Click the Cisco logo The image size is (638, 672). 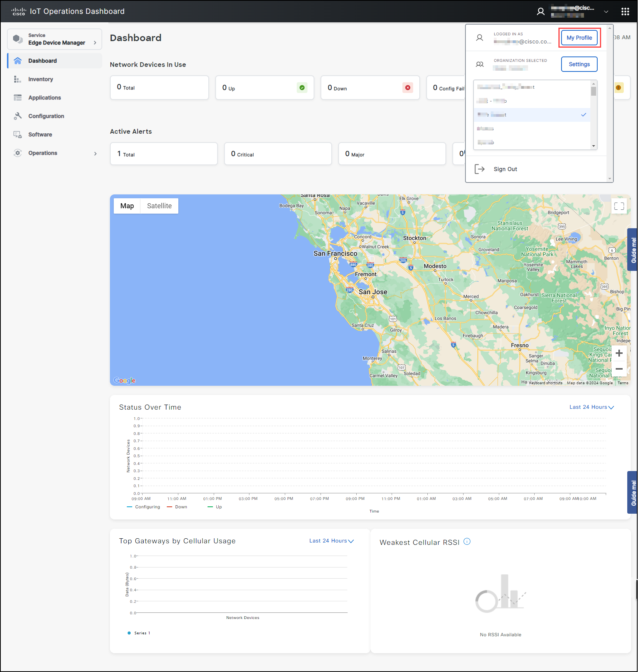[18, 12]
